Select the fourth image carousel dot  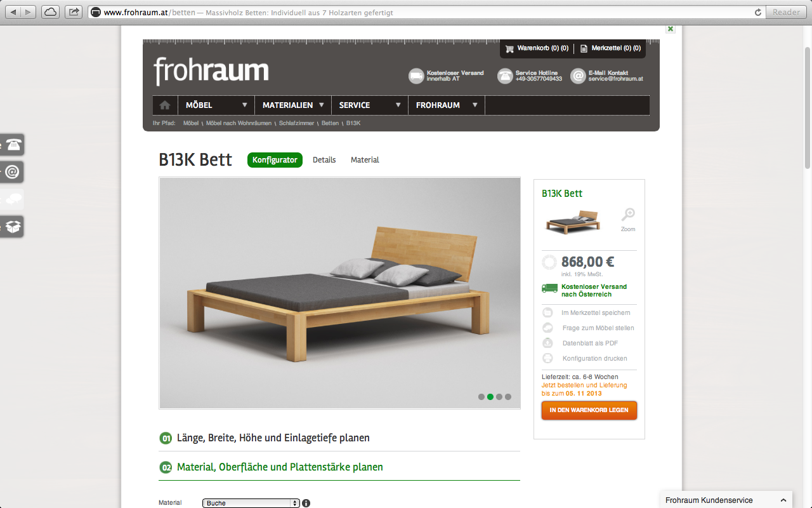click(508, 397)
